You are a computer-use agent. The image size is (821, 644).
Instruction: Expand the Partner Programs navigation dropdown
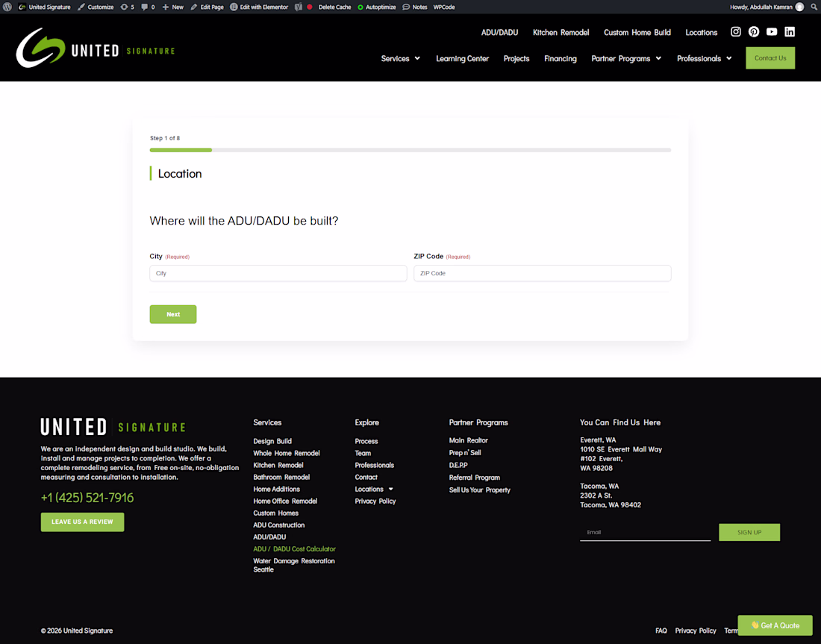pyautogui.click(x=626, y=58)
